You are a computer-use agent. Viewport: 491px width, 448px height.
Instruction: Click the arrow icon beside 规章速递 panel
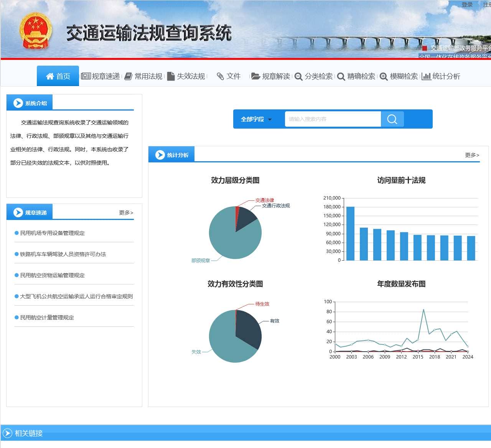click(18, 212)
